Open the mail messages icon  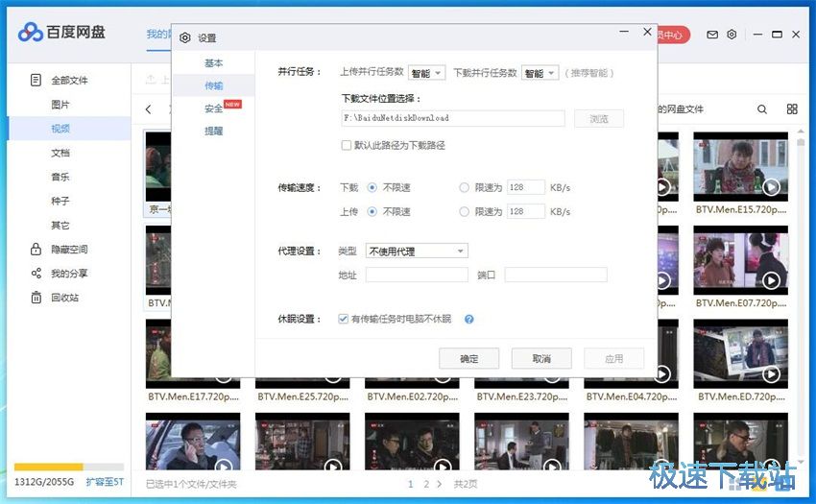point(712,35)
